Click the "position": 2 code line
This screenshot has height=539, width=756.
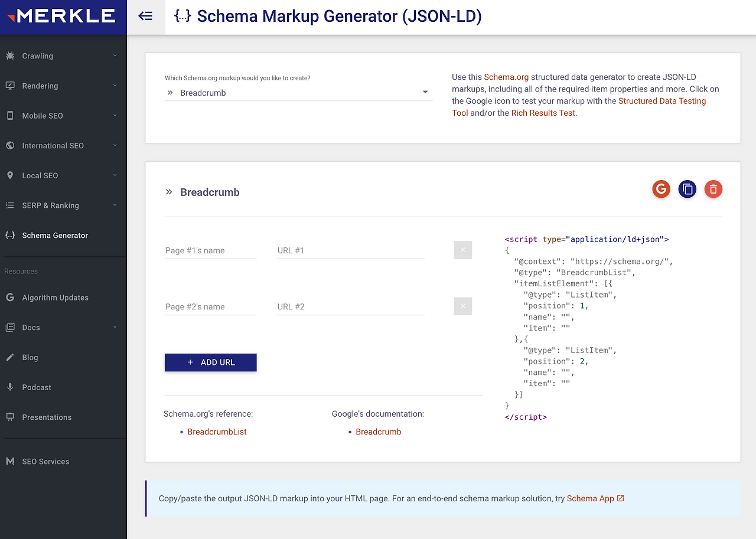[x=556, y=361]
